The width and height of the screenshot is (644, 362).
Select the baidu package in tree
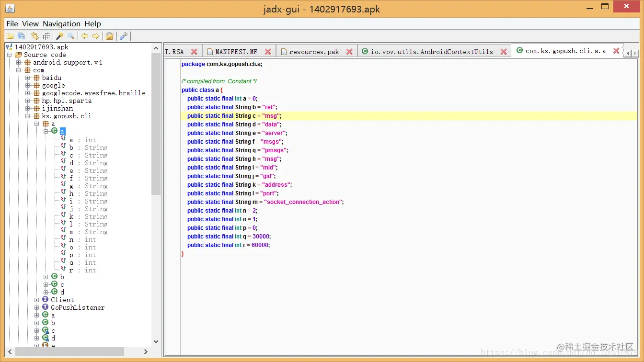point(51,78)
